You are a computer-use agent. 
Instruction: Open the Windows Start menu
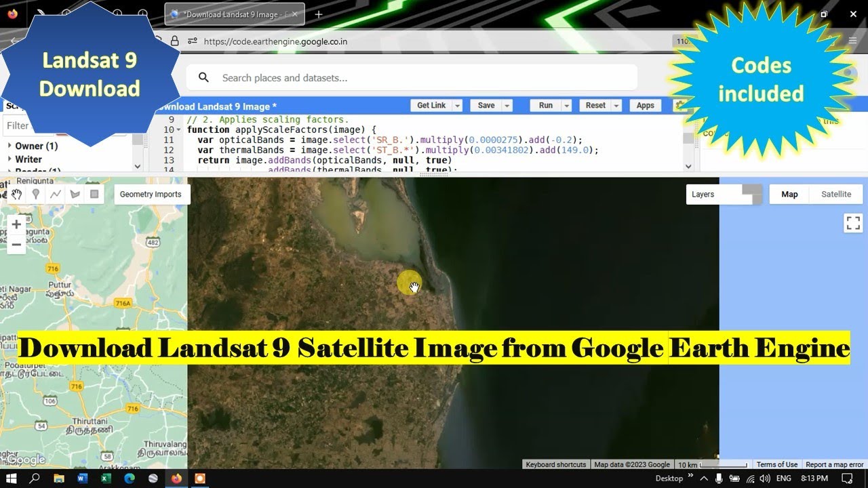(12, 478)
